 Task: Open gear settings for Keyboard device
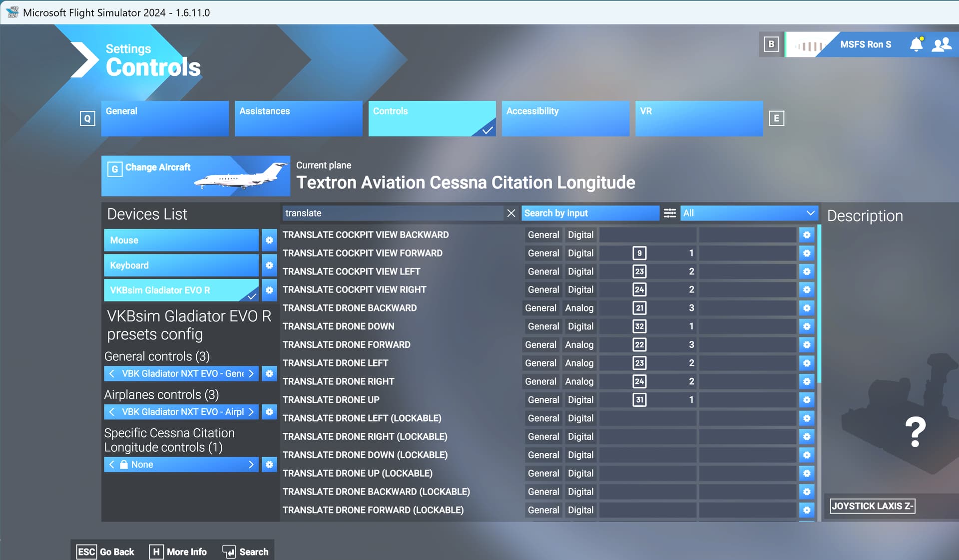[269, 265]
